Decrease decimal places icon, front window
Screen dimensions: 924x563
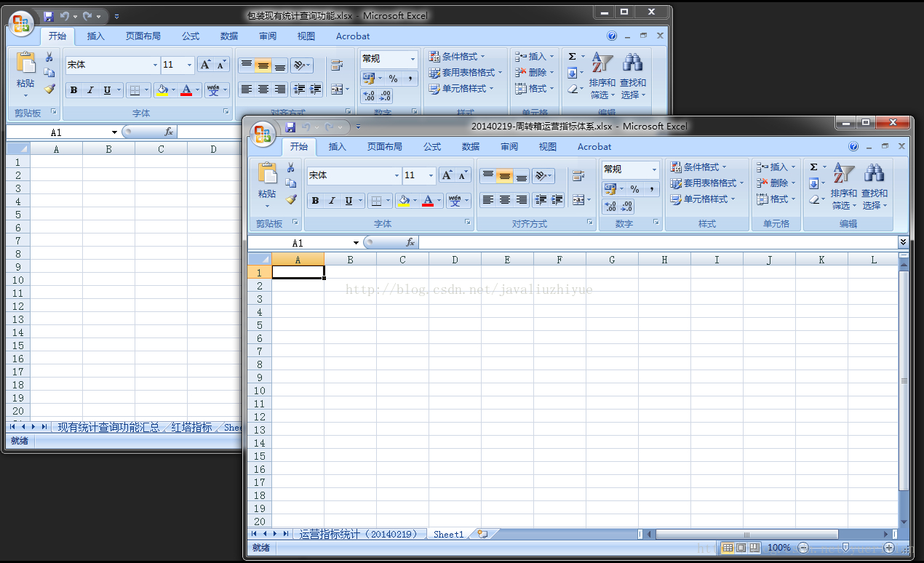627,207
